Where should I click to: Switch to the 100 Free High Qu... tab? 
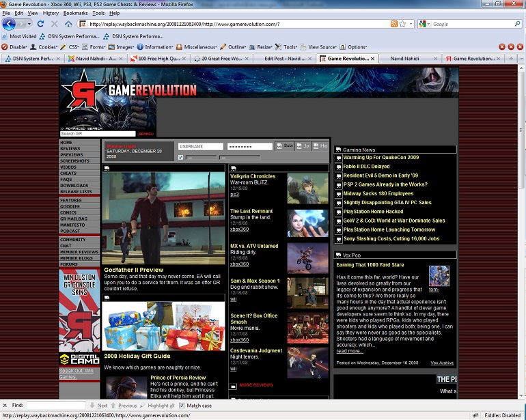(x=158, y=58)
